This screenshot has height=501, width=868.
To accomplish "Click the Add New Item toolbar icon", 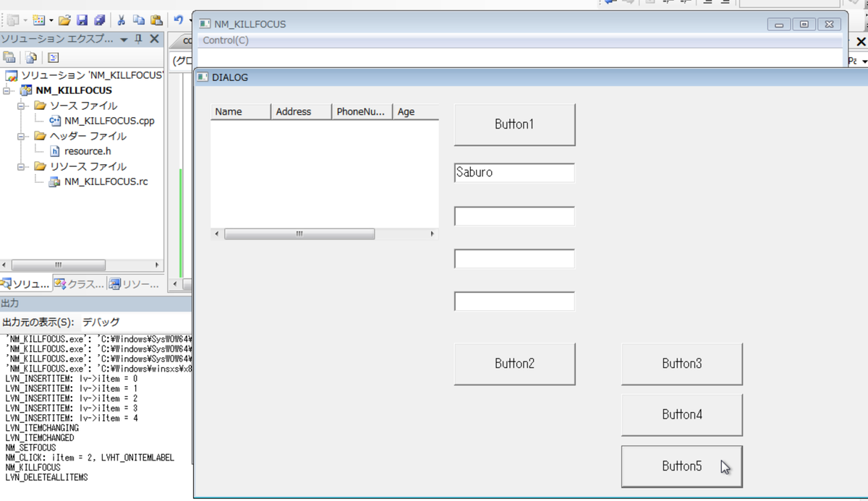I will (39, 20).
